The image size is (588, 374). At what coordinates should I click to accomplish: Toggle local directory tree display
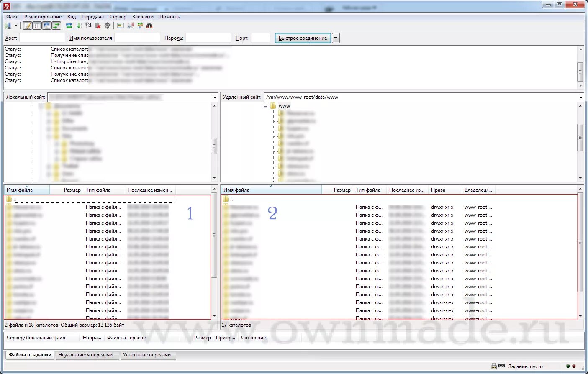point(37,26)
